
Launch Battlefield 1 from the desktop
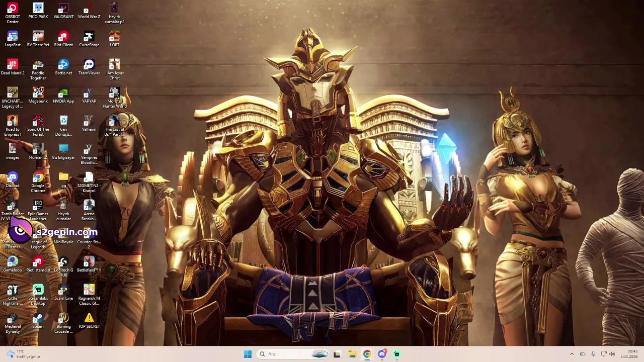pyautogui.click(x=89, y=264)
